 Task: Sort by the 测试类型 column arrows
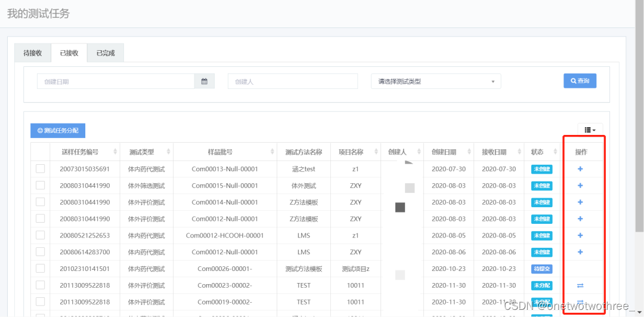(x=168, y=152)
